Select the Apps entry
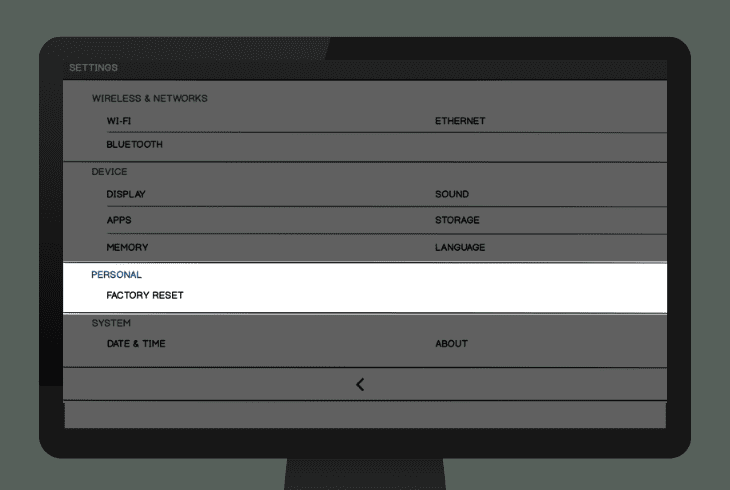The image size is (730, 490). 119,220
